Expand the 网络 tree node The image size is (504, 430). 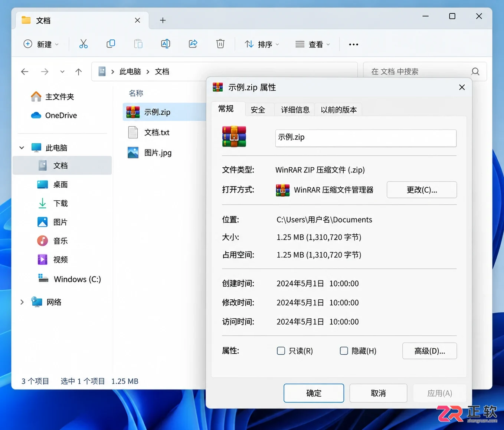22,302
